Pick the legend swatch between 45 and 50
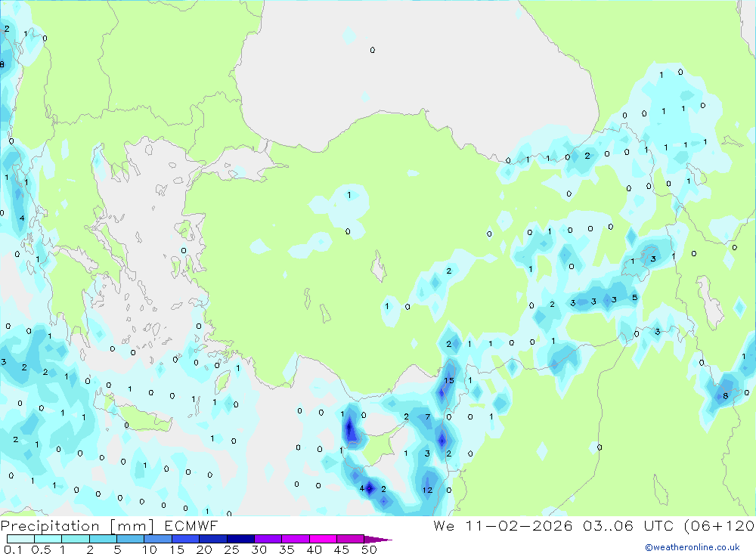This screenshot has width=756, height=554. point(351,539)
